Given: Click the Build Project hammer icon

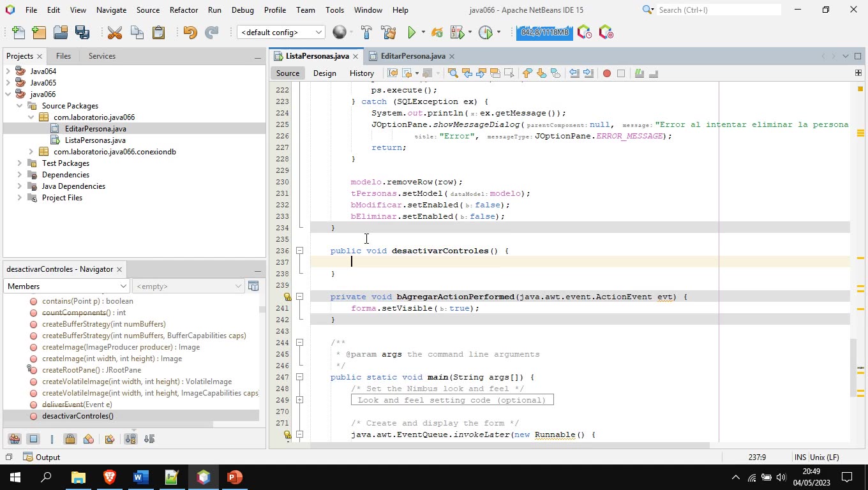Looking at the screenshot, I should 366,33.
